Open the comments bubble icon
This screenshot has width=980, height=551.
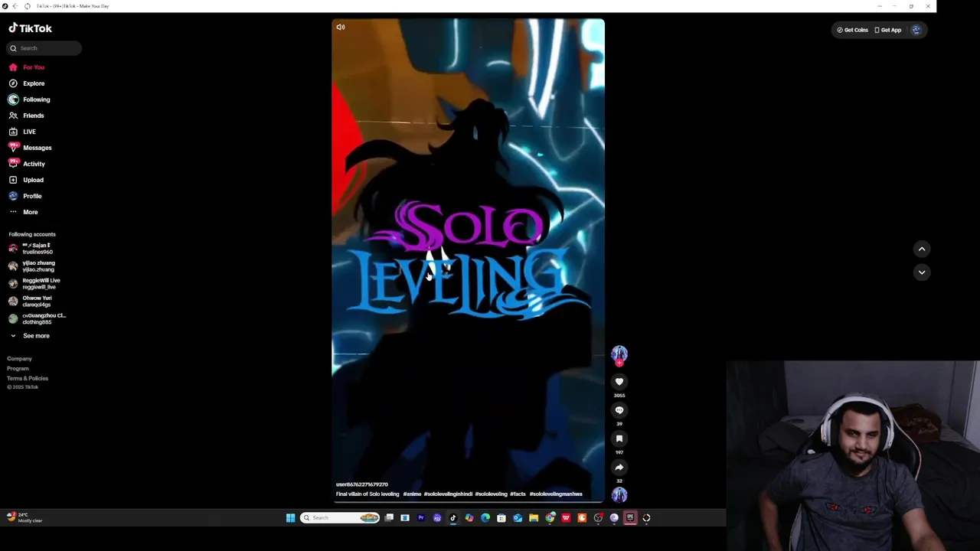[619, 410]
